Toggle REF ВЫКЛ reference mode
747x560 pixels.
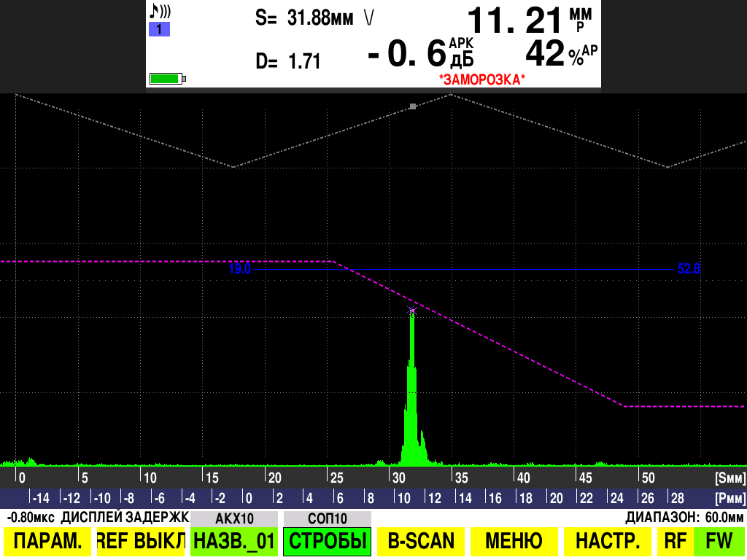141,541
